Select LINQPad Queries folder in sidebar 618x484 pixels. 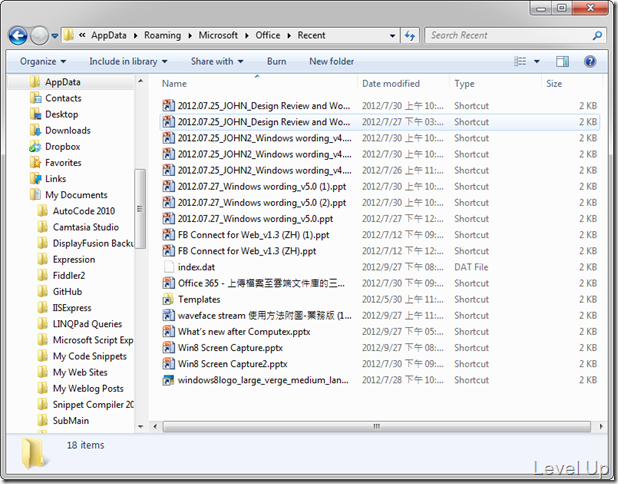tap(87, 324)
